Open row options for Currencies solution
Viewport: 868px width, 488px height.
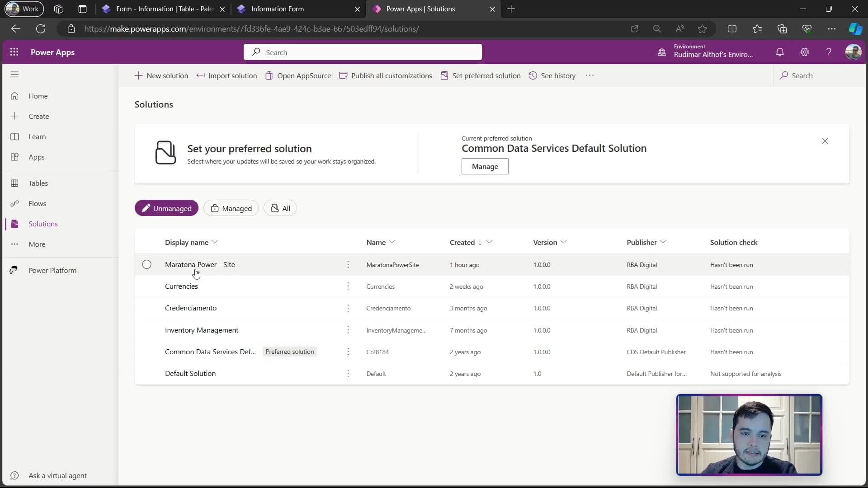tap(348, 286)
